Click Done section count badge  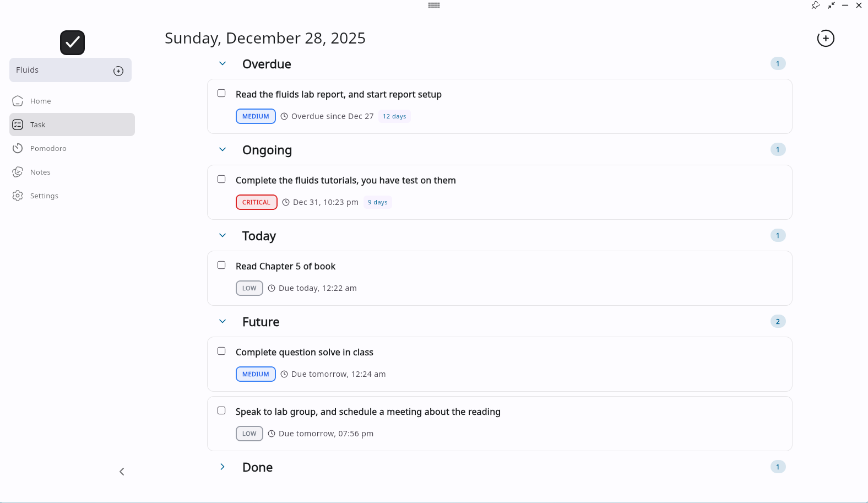[x=778, y=467]
